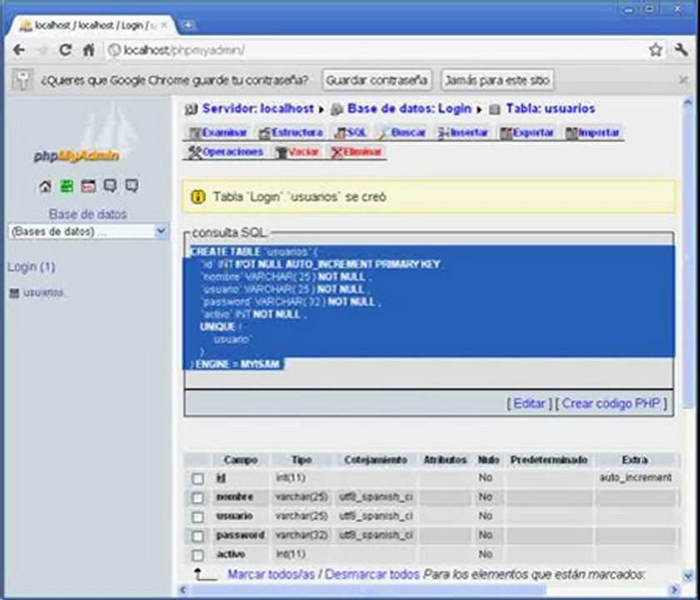Viewport: 700px width, 600px height.
Task: Click the table icon in breadcrumb
Action: click(494, 109)
